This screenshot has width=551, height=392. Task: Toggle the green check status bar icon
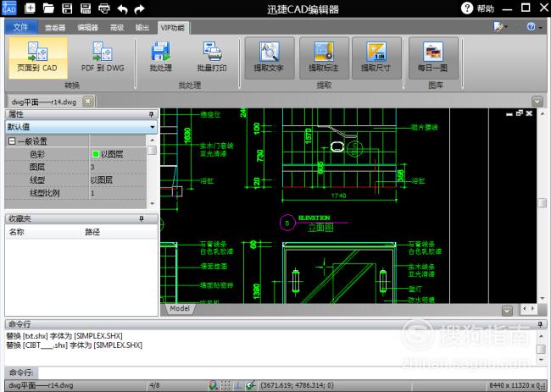click(x=251, y=385)
